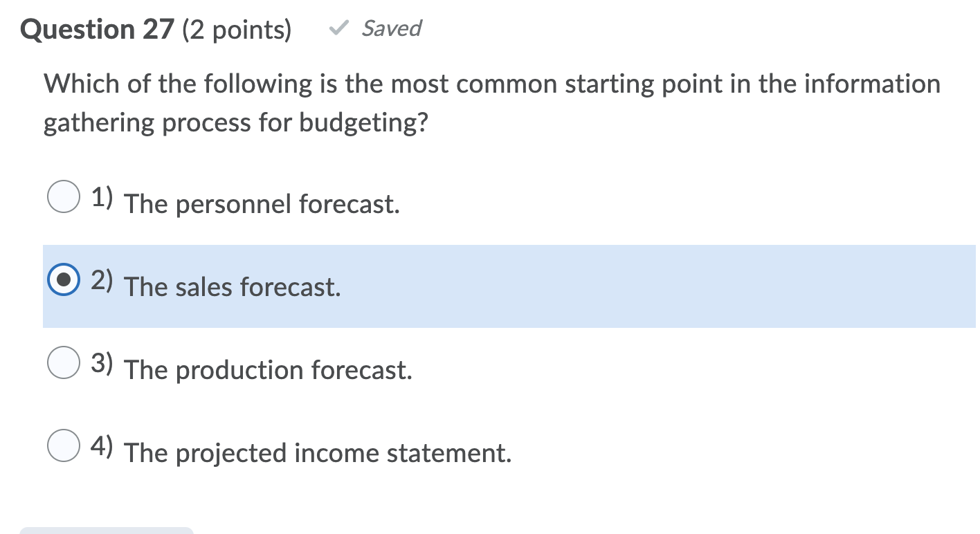
Task: Deselect the currently filled radio button
Action: 63,280
